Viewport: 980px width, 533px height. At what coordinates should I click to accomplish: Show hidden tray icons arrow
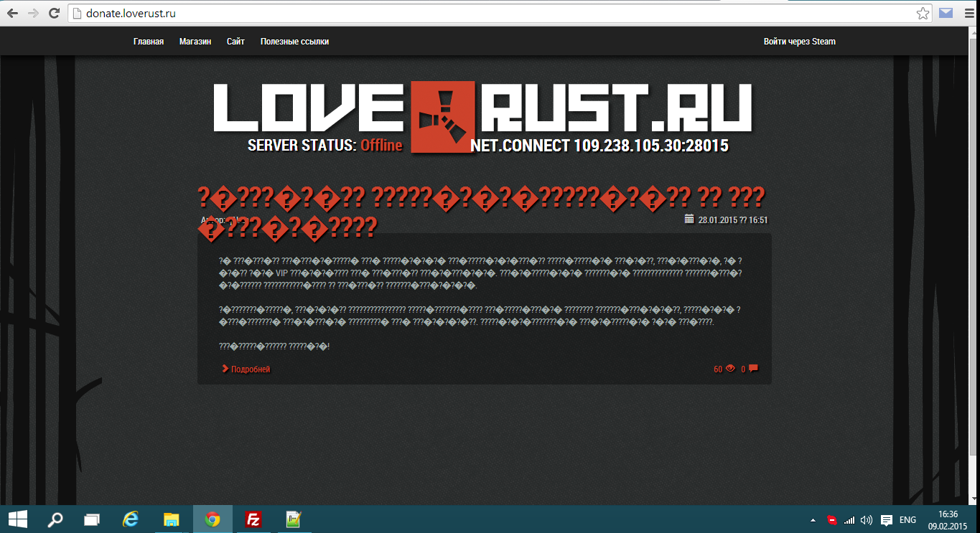coord(813,519)
